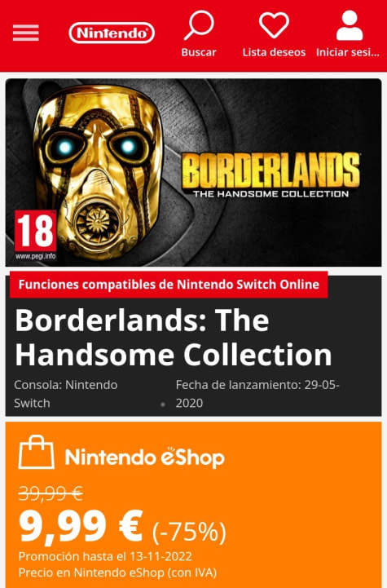Screen dimensions: 387x588
Task: Tap the eShop shopping bag icon
Action: coord(37,453)
